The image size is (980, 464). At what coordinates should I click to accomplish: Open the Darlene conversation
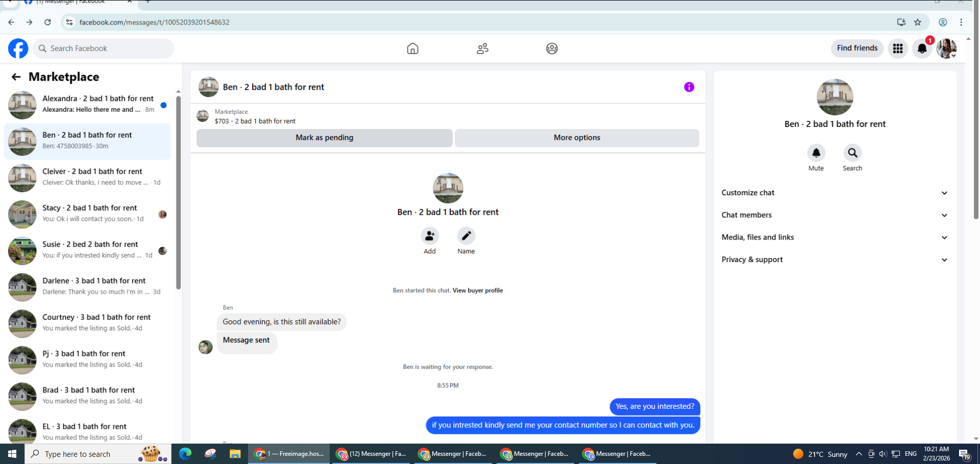pyautogui.click(x=87, y=287)
